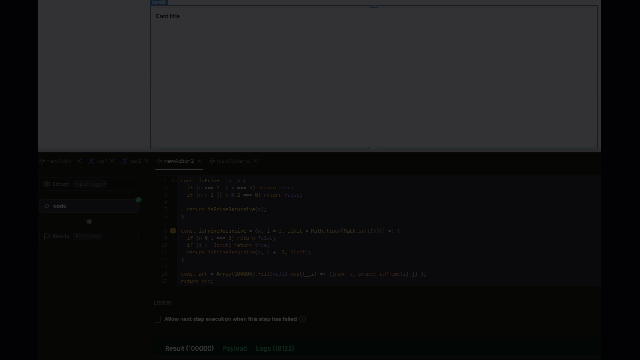
Task: Click the gear icon in Setup step
Action: pos(47,184)
